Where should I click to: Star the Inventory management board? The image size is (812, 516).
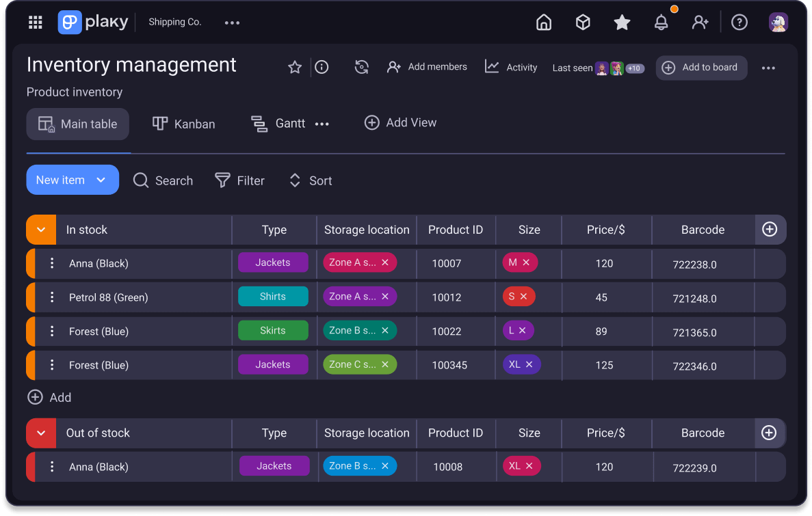[294, 67]
